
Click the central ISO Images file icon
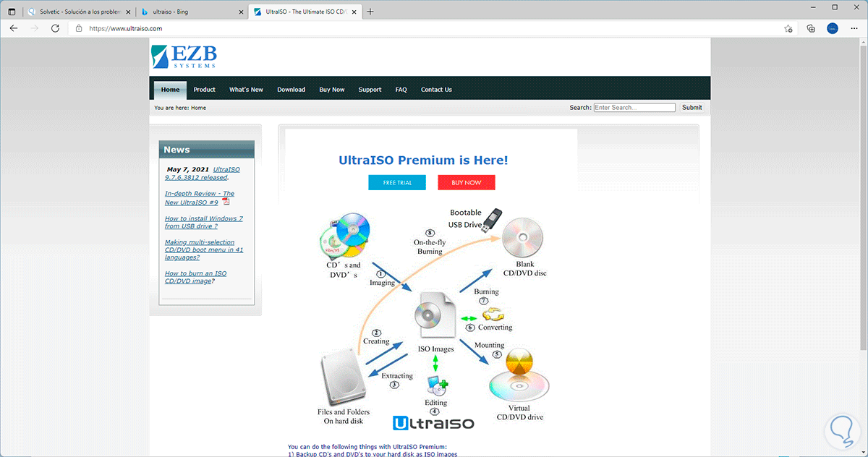435,315
